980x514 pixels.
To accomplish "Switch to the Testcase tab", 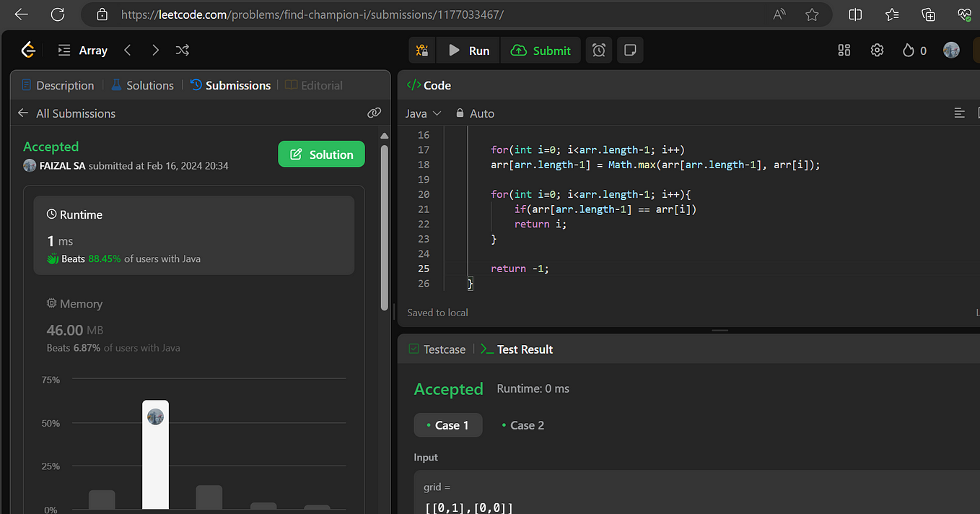I will (x=437, y=349).
